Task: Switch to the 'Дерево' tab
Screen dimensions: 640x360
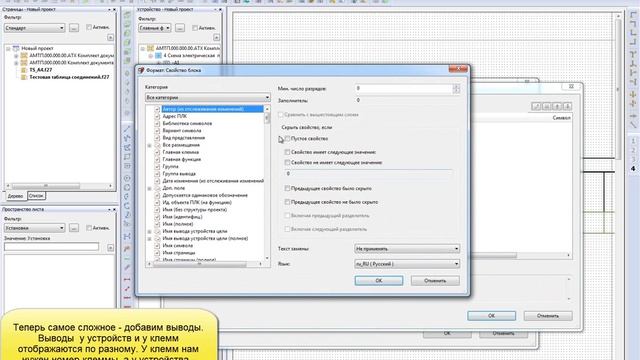Action: pos(16,196)
